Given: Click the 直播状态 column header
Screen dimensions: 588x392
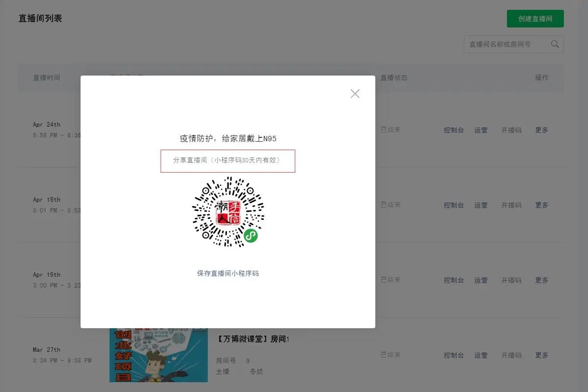Looking at the screenshot, I should pos(394,78).
